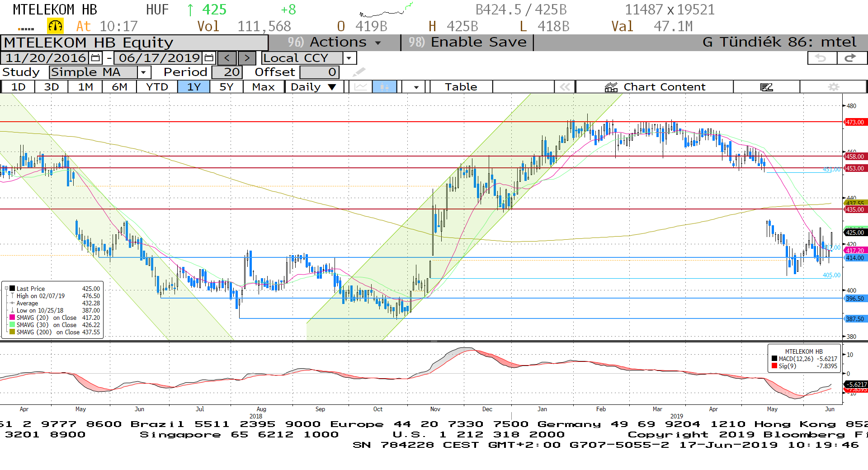This screenshot has width=868, height=470.
Task: Select the candlestick chart type icon
Action: 384,87
